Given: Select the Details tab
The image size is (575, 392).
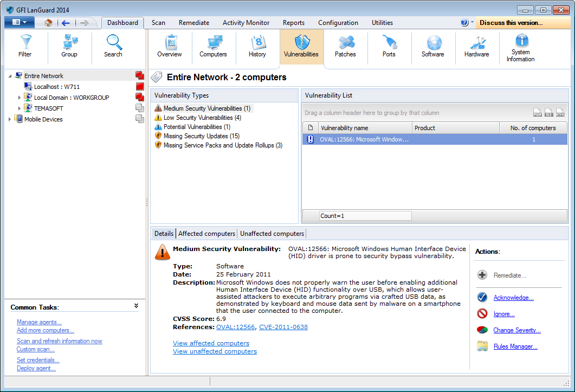Looking at the screenshot, I should pyautogui.click(x=164, y=234).
